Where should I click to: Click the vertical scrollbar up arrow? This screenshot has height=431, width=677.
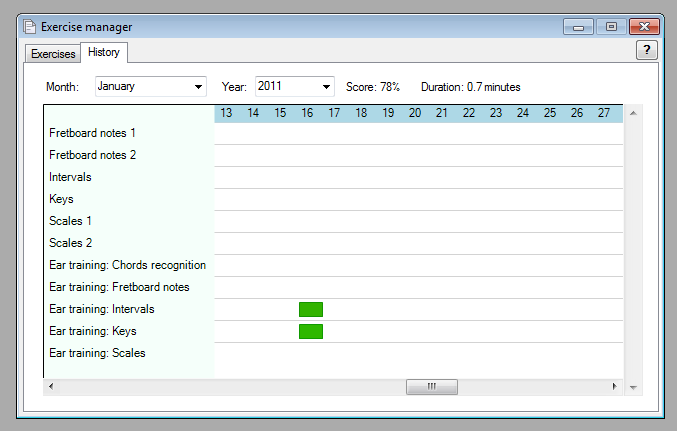tap(632, 111)
